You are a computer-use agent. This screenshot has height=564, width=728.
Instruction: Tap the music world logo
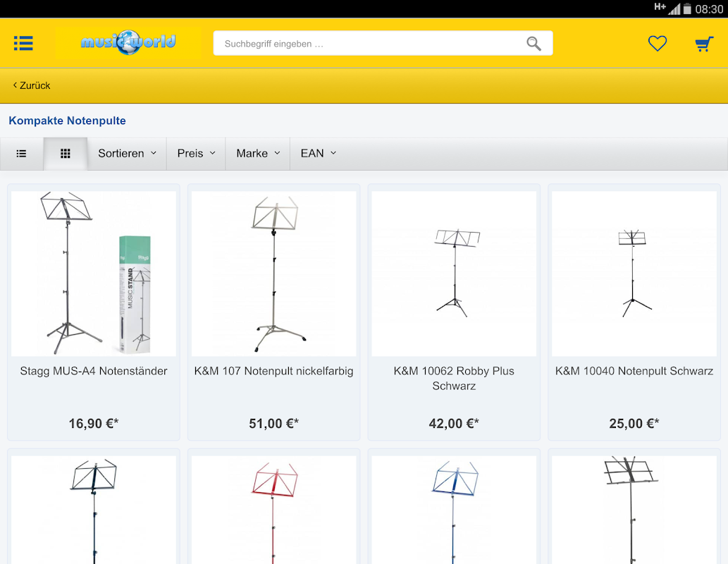click(x=128, y=43)
